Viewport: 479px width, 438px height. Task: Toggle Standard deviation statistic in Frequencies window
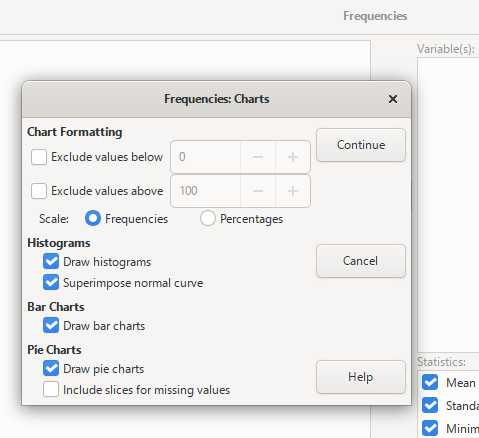pyautogui.click(x=430, y=405)
